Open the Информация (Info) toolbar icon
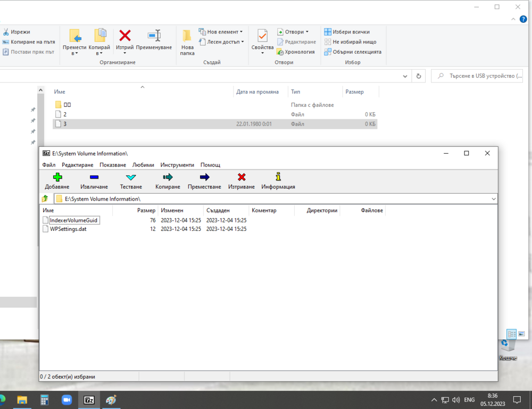 [x=278, y=177]
